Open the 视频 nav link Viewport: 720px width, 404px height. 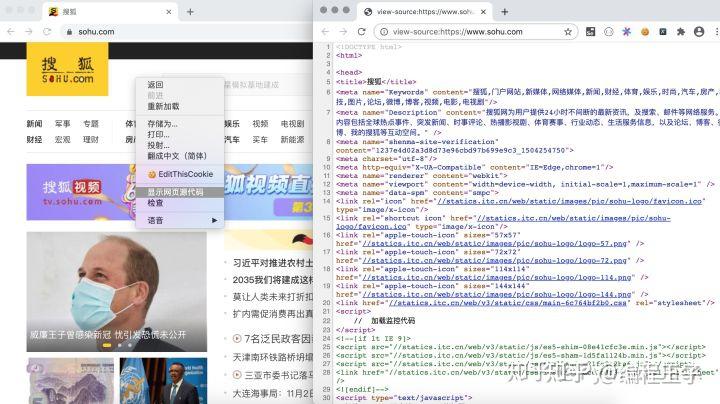coord(260,123)
